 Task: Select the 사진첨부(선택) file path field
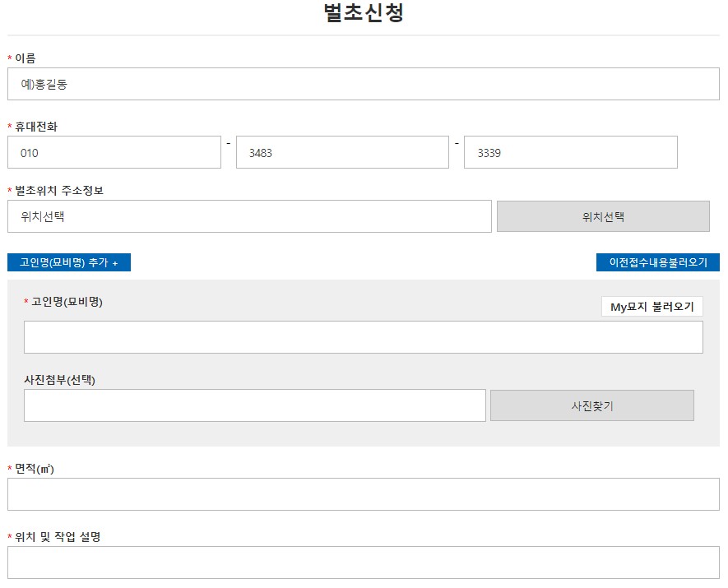(x=255, y=405)
